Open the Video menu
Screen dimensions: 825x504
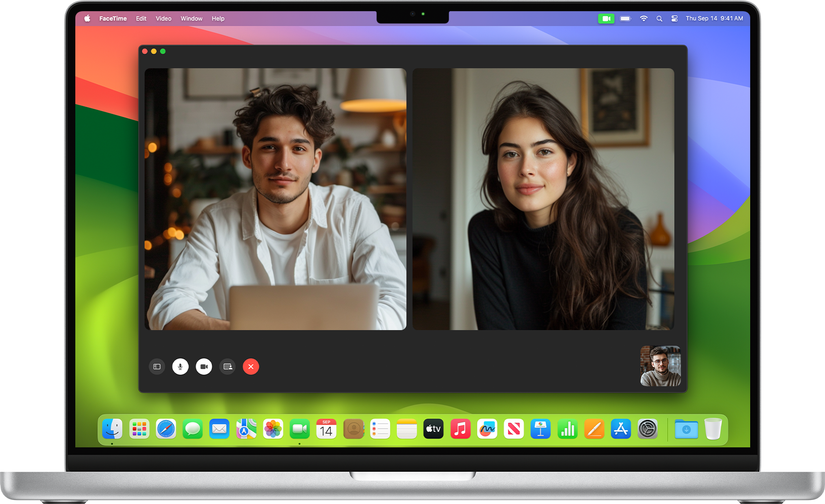tap(163, 18)
